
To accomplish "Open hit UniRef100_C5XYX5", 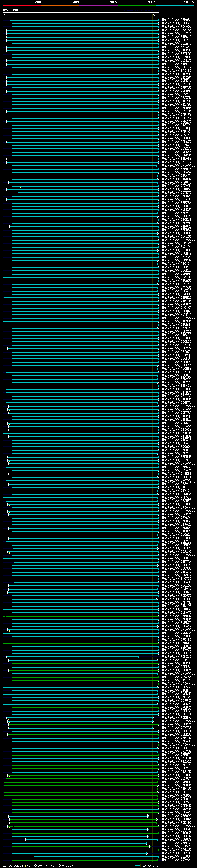I will [177, 30].
